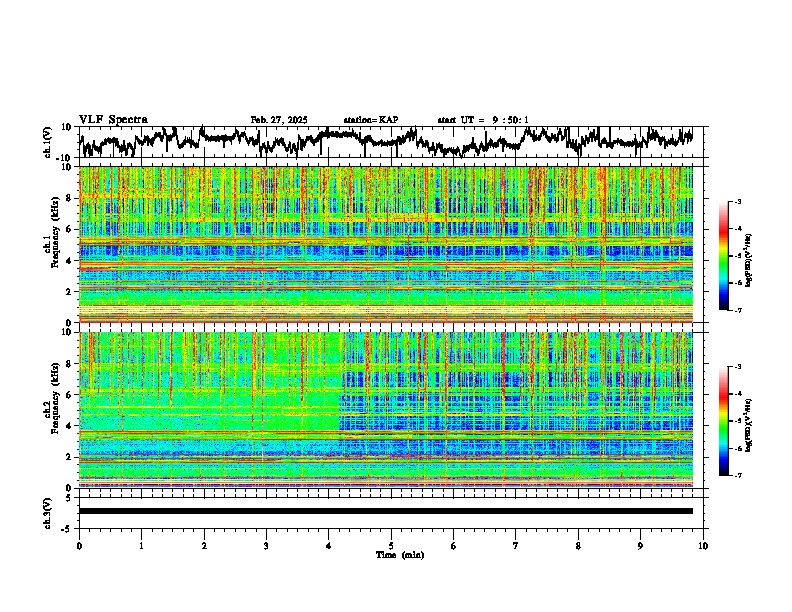Click the ch.1(V) waveform trace panel
The image size is (792, 612).
tap(393, 142)
